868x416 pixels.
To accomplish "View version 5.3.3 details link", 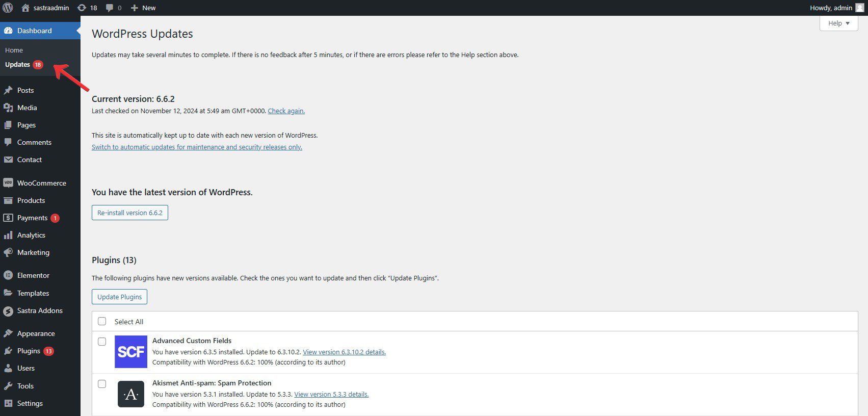I will 331,394.
